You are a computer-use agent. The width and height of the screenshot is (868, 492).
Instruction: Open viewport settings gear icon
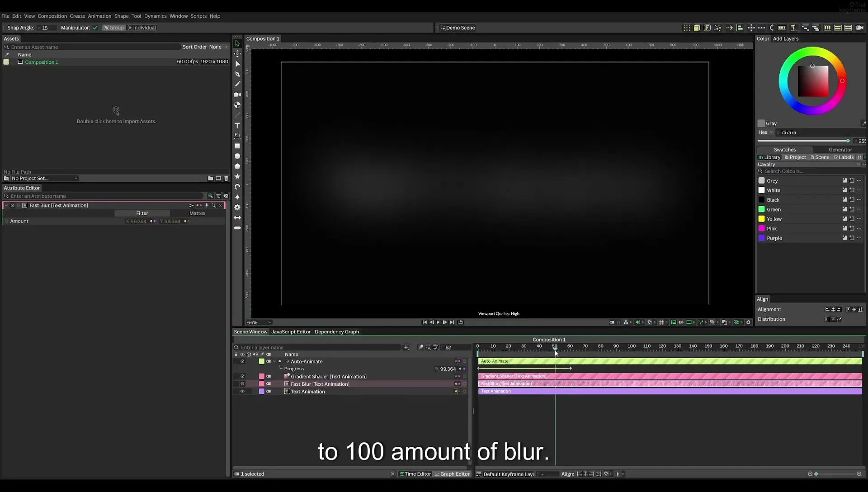(748, 322)
